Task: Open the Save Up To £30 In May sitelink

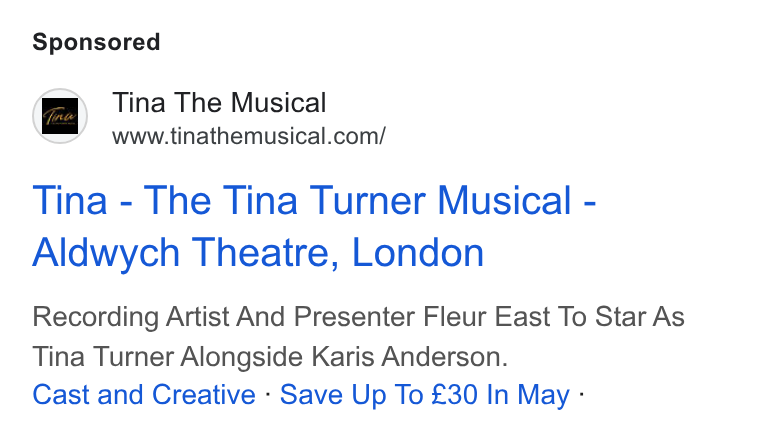Action: (425, 394)
